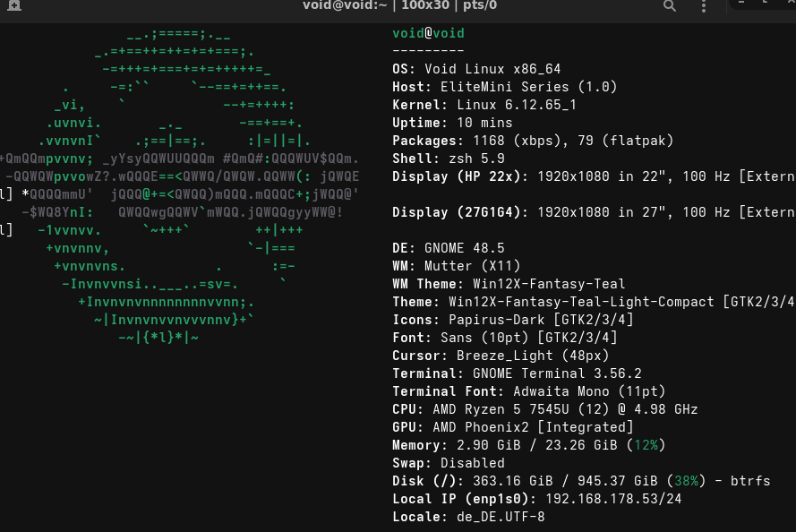796x532 pixels.
Task: Click the DE: GNOME 48.5 line
Action: pyautogui.click(x=449, y=248)
